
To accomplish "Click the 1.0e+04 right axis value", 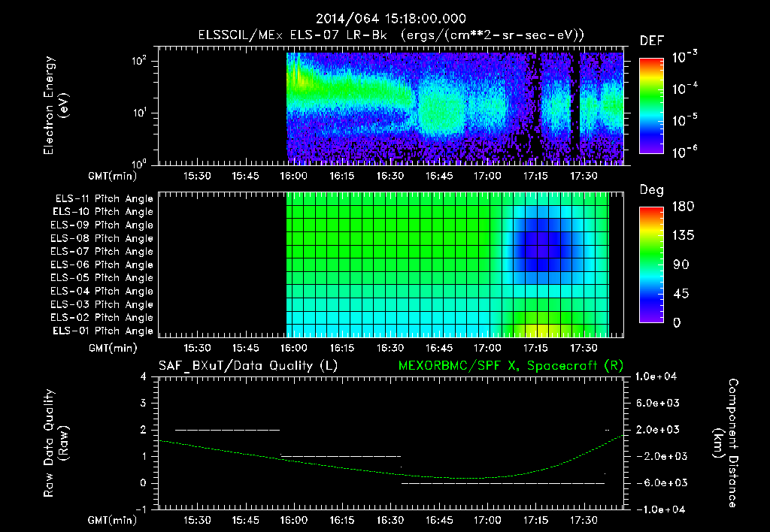I will [x=656, y=377].
